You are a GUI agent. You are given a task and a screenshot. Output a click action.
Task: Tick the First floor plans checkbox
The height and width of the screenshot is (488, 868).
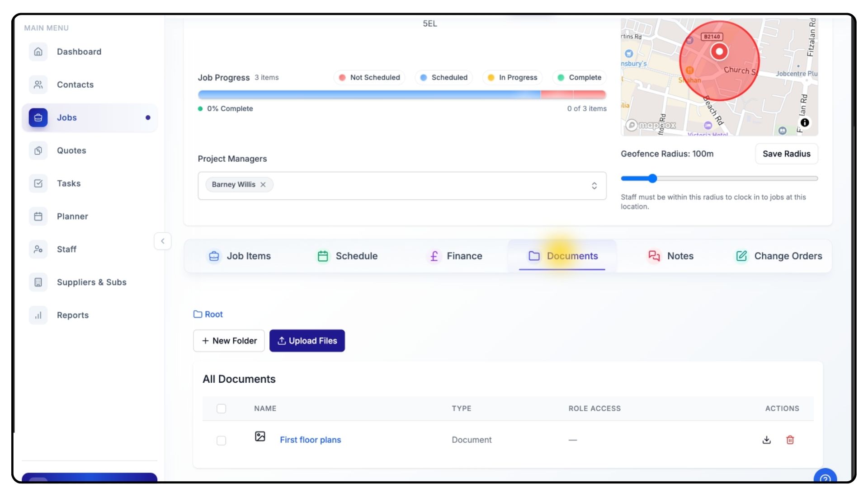pos(221,440)
